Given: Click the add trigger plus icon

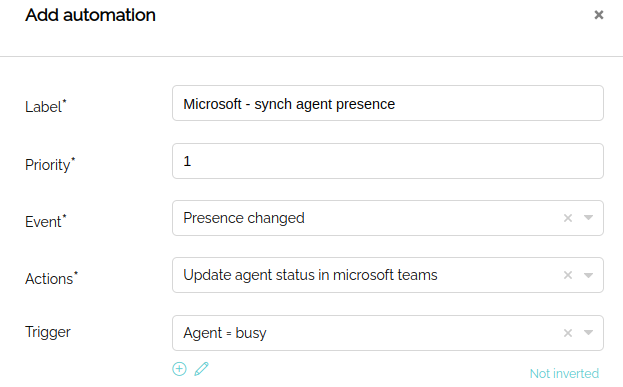Looking at the screenshot, I should (x=179, y=369).
